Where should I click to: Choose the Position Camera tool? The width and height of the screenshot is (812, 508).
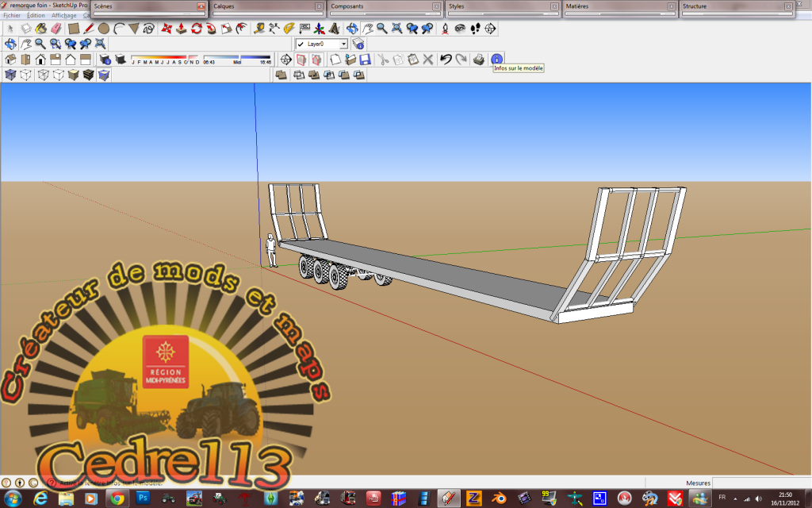click(x=445, y=29)
